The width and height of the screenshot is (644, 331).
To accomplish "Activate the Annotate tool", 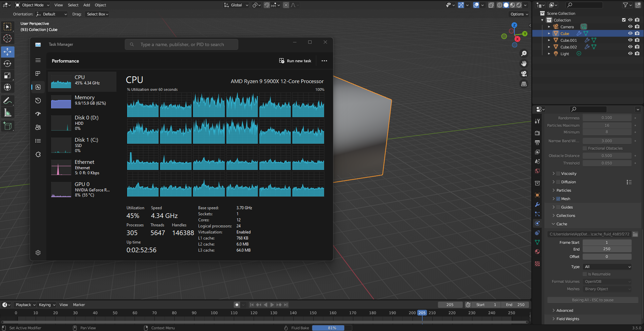I will (7, 101).
